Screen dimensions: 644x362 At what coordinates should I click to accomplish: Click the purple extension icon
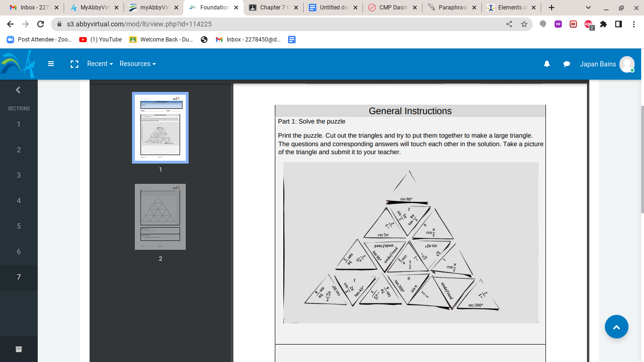pos(558,24)
